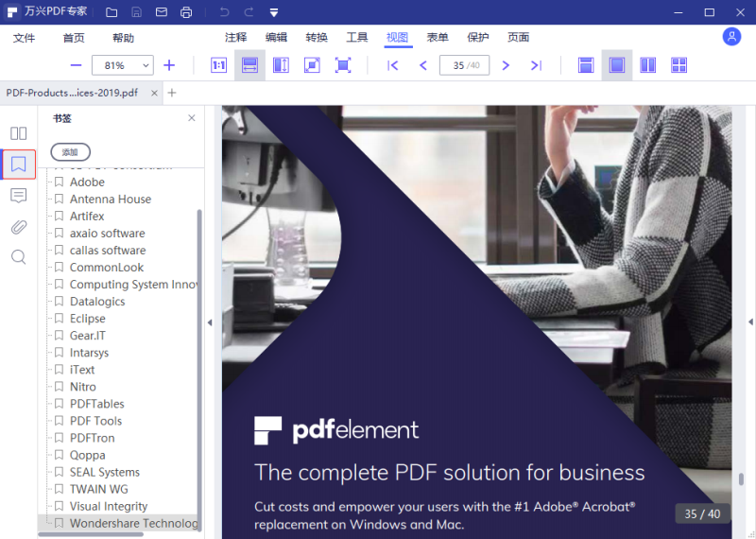Toggle the bookmarks sidebar panel
The height and width of the screenshot is (539, 756).
tap(18, 165)
